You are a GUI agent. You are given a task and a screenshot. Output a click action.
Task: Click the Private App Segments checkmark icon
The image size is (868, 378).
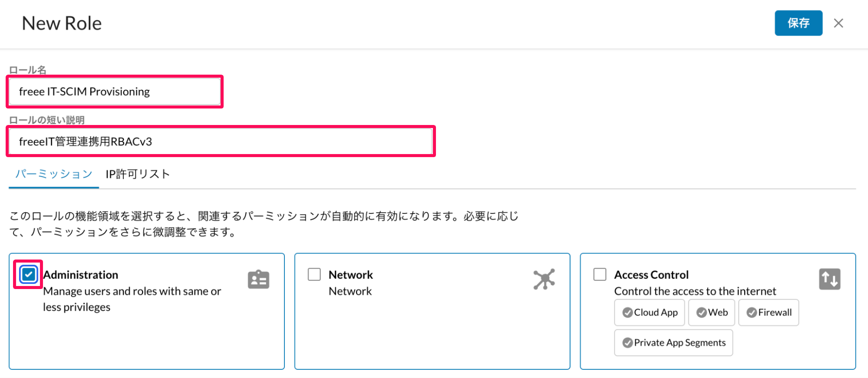[x=627, y=343]
